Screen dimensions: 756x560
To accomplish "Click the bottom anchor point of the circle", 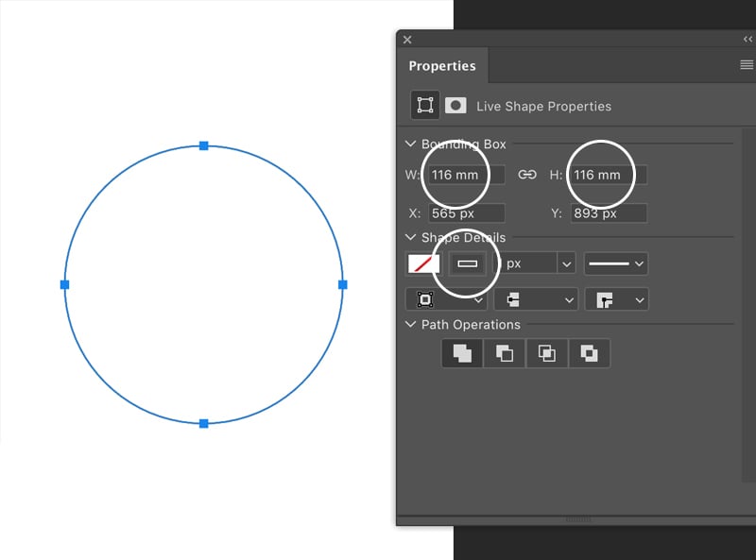I will tap(204, 424).
